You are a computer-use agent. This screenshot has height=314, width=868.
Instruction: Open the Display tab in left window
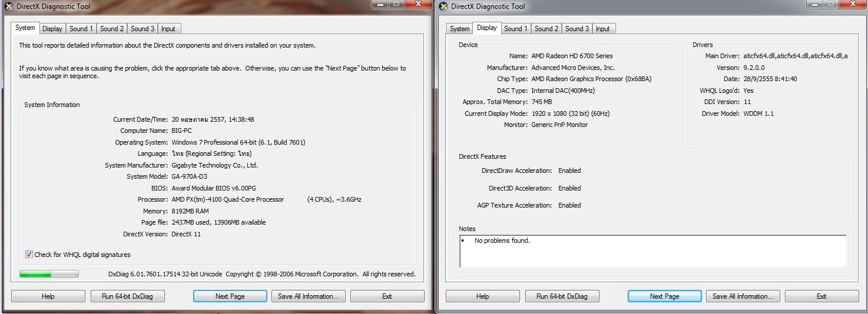(x=52, y=29)
